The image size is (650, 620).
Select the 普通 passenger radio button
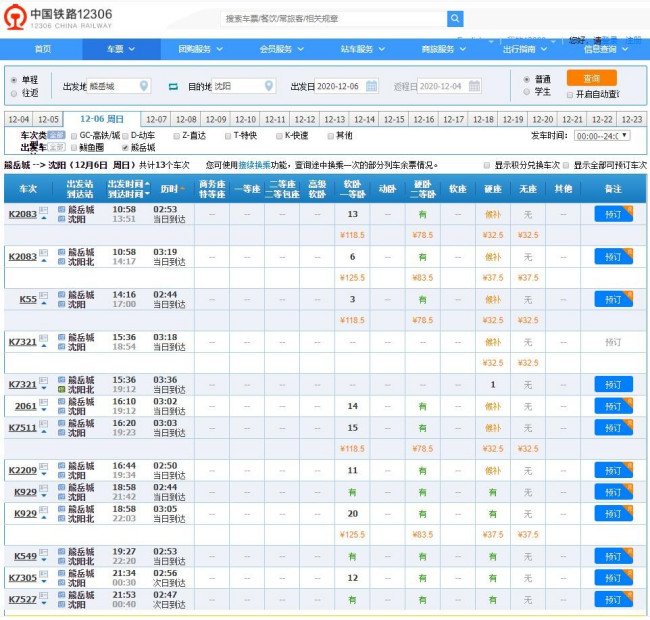coord(526,79)
